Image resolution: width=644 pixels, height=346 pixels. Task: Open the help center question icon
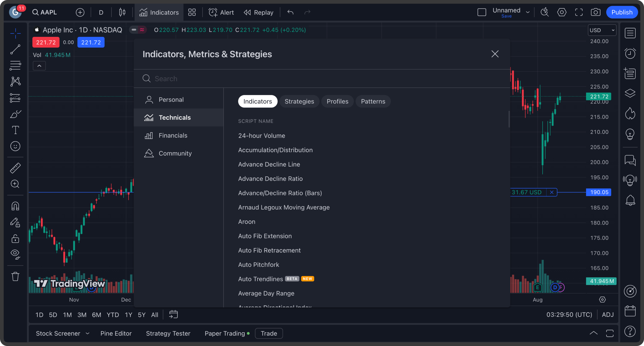point(630,331)
